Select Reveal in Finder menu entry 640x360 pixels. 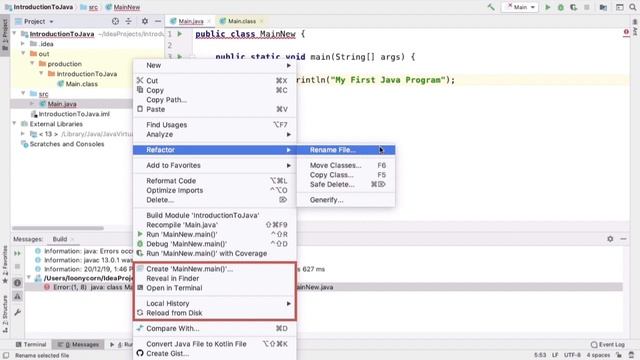[x=215, y=278]
